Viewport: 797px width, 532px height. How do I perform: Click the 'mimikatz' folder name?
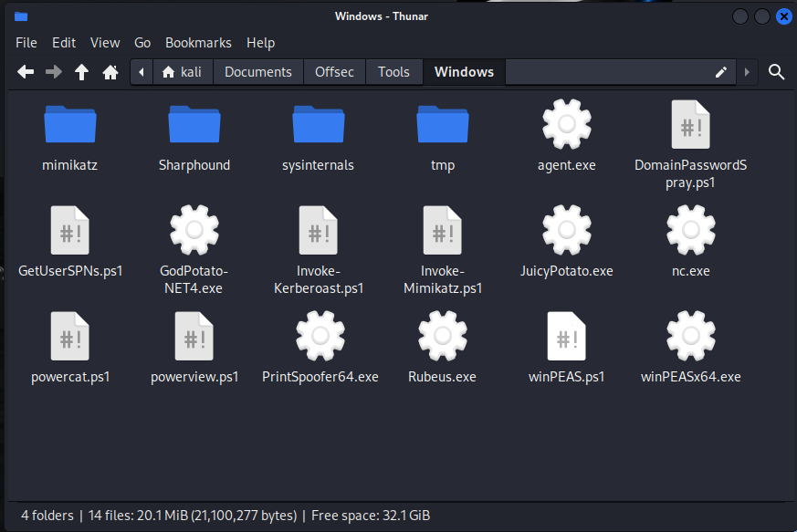pos(70,165)
